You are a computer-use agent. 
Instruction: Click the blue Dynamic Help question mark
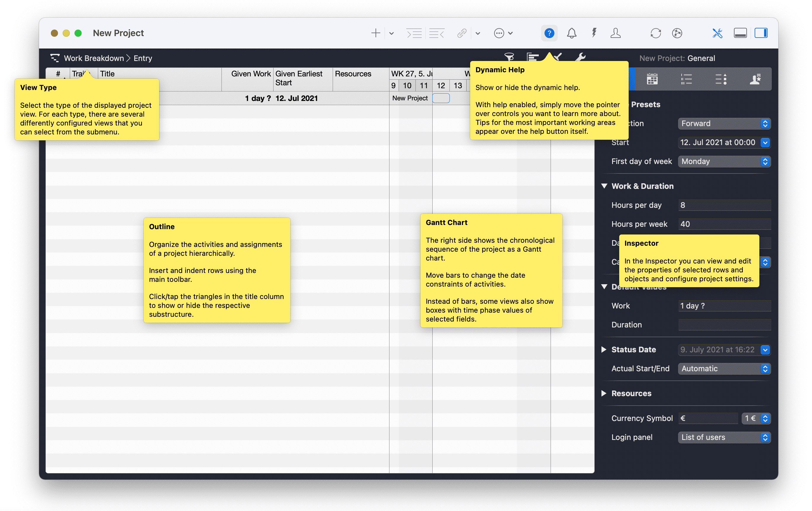click(549, 33)
